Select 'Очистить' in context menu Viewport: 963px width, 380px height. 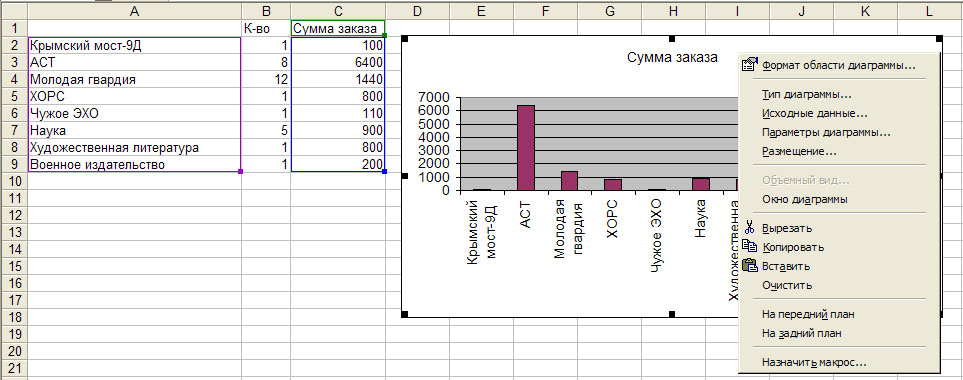pyautogui.click(x=787, y=285)
